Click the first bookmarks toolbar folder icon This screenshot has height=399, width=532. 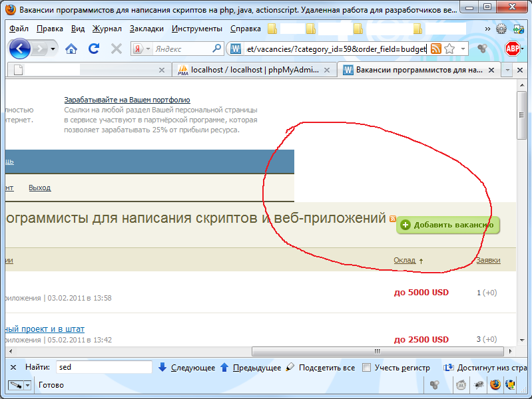pyautogui.click(x=272, y=29)
